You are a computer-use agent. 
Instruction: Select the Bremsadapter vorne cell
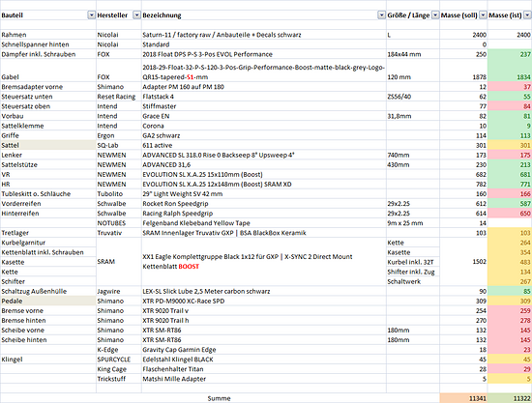pos(48,87)
